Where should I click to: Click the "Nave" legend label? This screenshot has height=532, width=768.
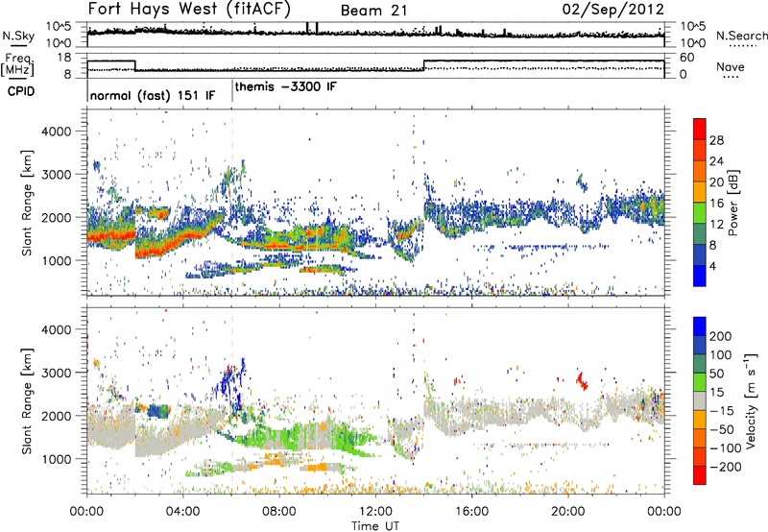click(x=731, y=66)
